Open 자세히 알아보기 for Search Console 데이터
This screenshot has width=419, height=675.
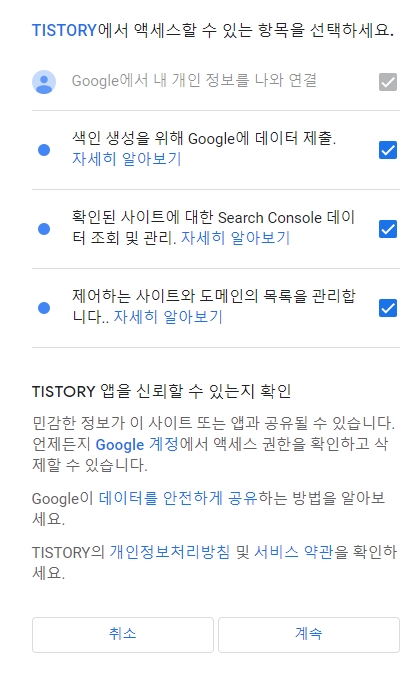(235, 238)
